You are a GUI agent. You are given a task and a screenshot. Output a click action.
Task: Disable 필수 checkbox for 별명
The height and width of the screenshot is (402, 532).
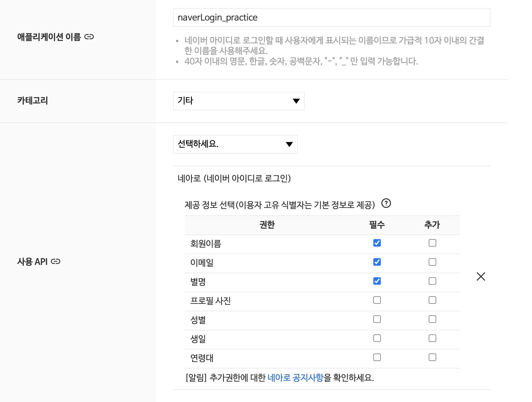tap(377, 281)
